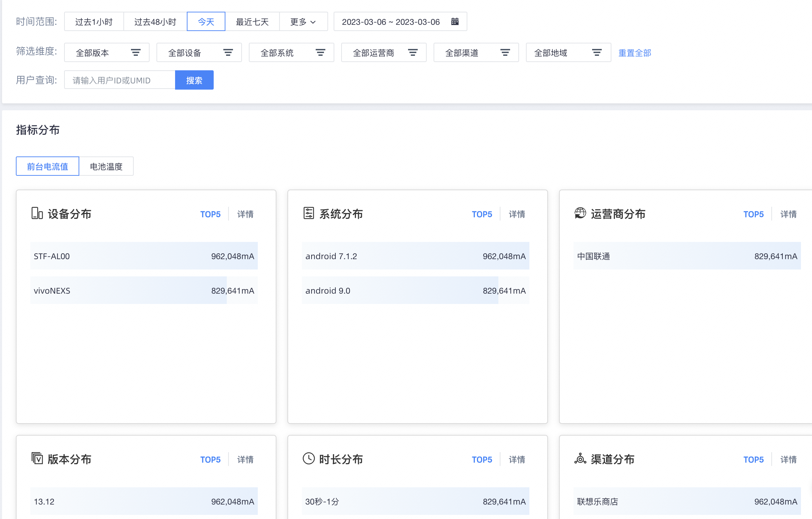Click the 13.12 version row

tap(144, 501)
